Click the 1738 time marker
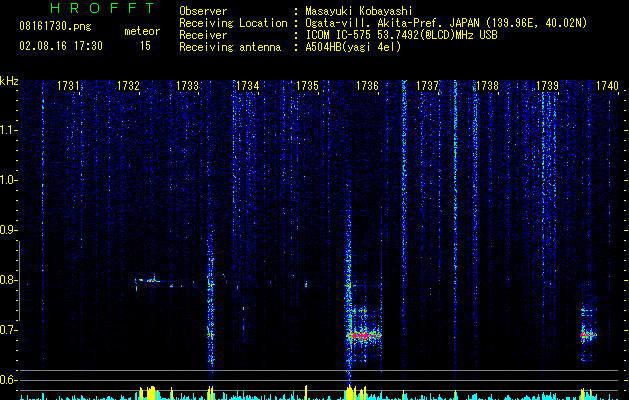The width and height of the screenshot is (629, 400). pyautogui.click(x=487, y=86)
